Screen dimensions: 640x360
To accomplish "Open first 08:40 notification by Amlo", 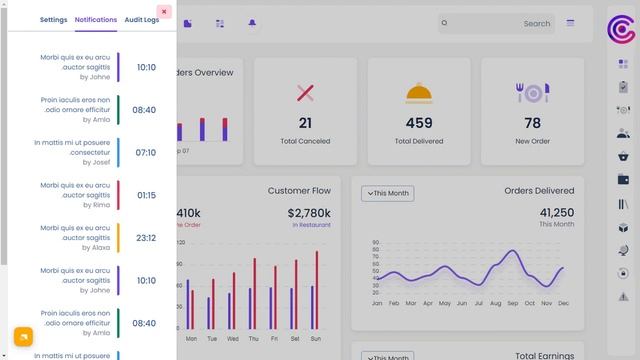I will pyautogui.click(x=98, y=110).
